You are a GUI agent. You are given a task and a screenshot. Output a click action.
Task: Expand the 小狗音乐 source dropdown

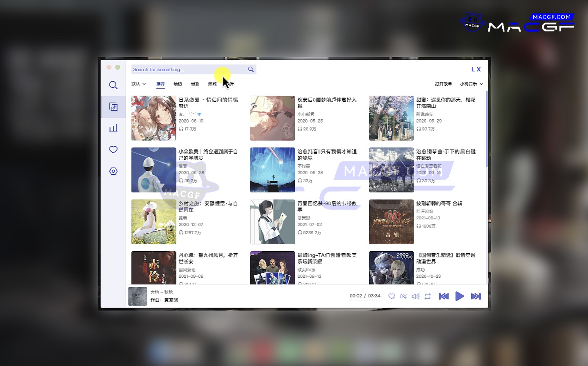(471, 84)
